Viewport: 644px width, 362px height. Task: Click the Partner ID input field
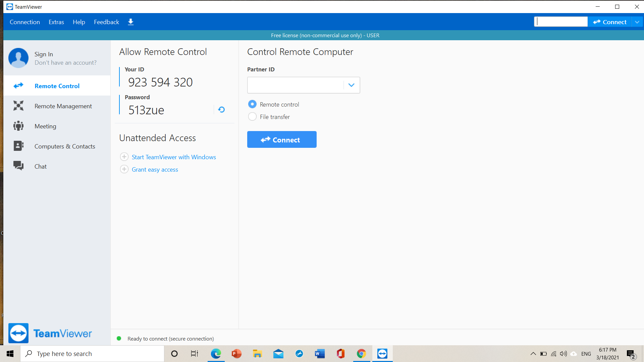pyautogui.click(x=295, y=85)
